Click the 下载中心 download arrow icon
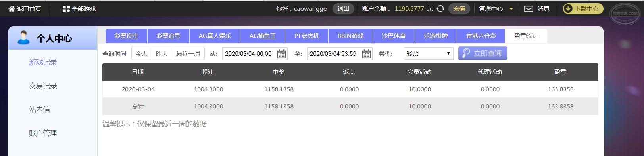This screenshot has width=644, height=156. (x=569, y=9)
